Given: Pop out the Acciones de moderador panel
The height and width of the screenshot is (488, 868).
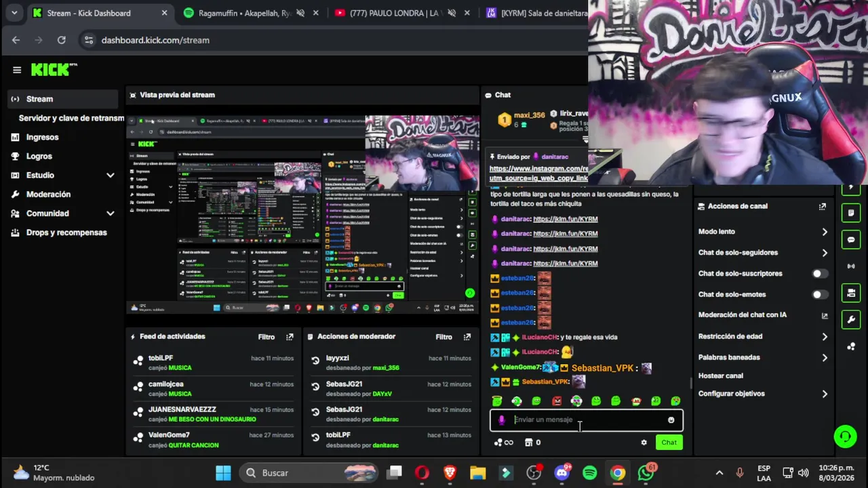Looking at the screenshot, I should (467, 337).
